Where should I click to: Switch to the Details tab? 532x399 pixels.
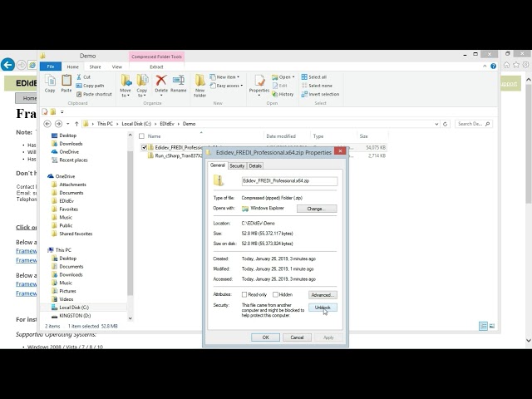[255, 166]
